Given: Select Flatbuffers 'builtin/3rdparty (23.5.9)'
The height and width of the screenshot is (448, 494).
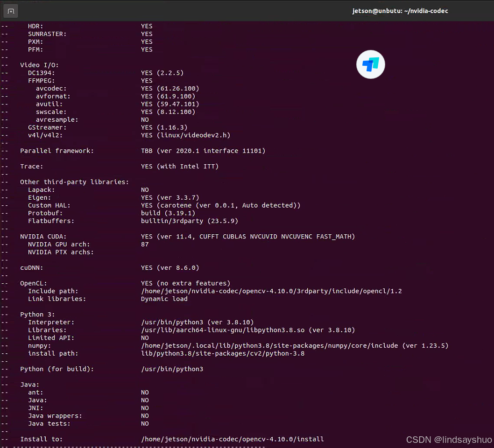Looking at the screenshot, I should pos(190,221).
